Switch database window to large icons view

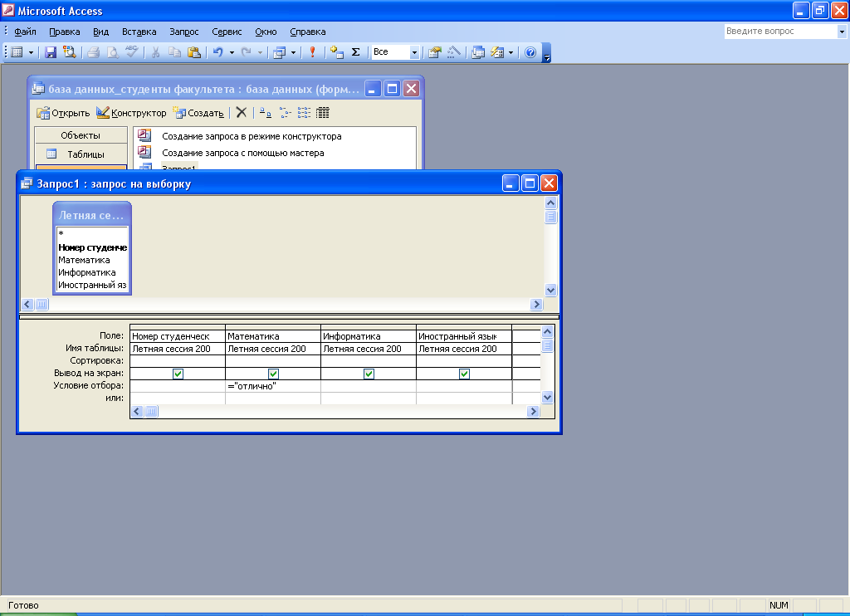[x=265, y=112]
